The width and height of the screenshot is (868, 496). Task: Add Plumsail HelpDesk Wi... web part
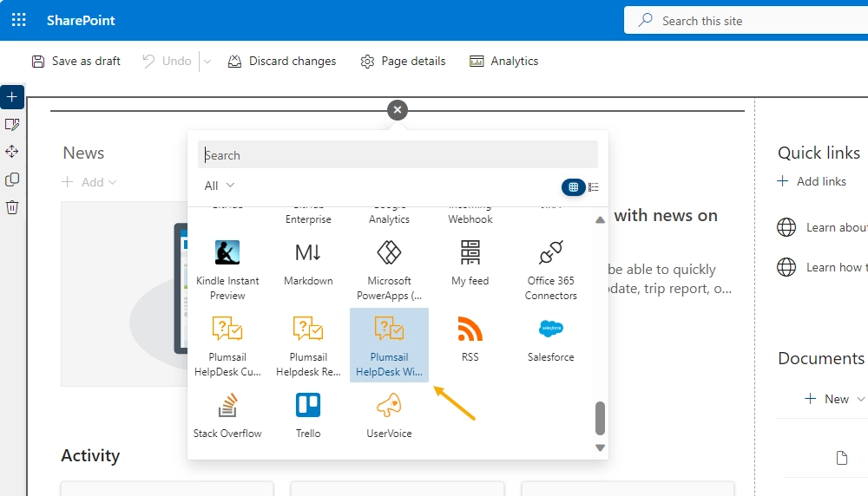(x=389, y=346)
